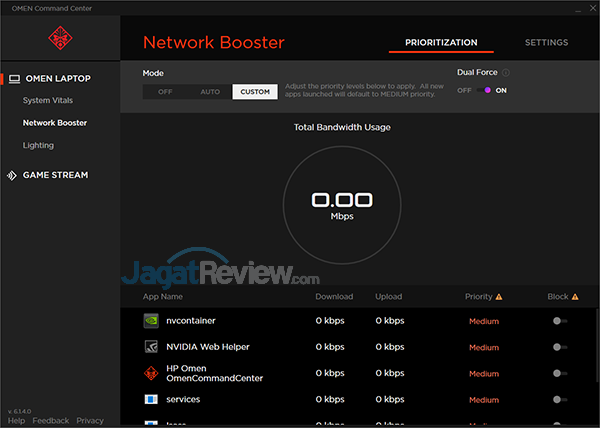Open the Medium priority dropdown for nvcontainer
Image resolution: width=600 pixels, height=428 pixels.
coord(484,321)
